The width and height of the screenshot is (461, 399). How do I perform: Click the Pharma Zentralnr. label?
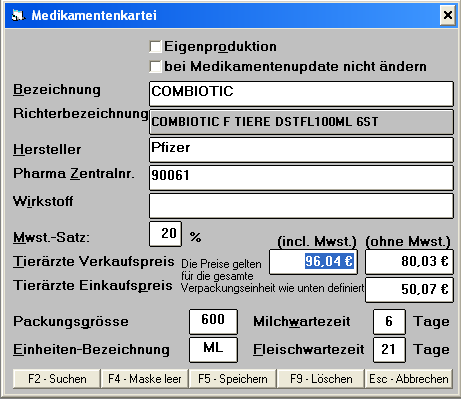point(74,174)
